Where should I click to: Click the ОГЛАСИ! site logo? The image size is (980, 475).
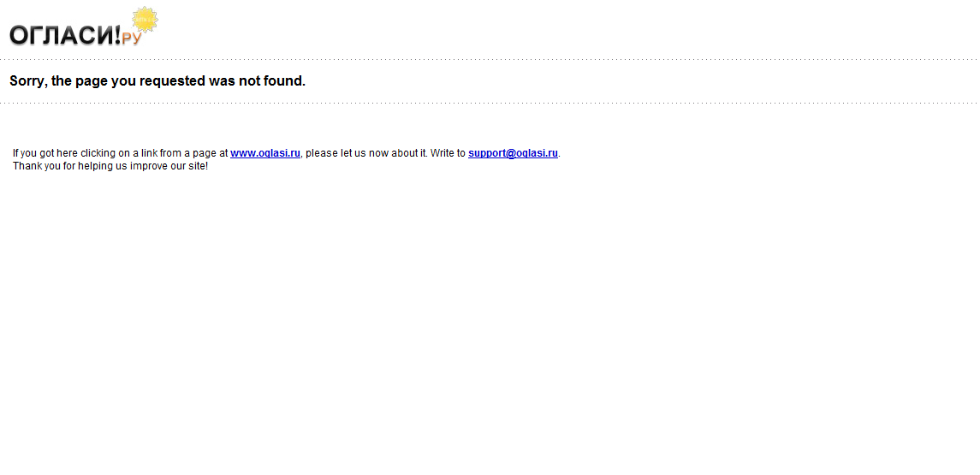(65, 35)
